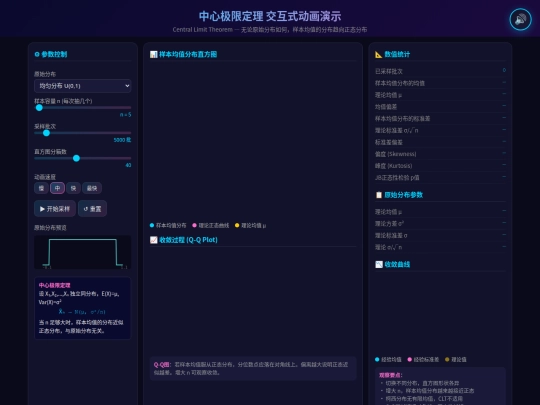Set animation speed to 中
The image size is (540, 405).
click(57, 188)
